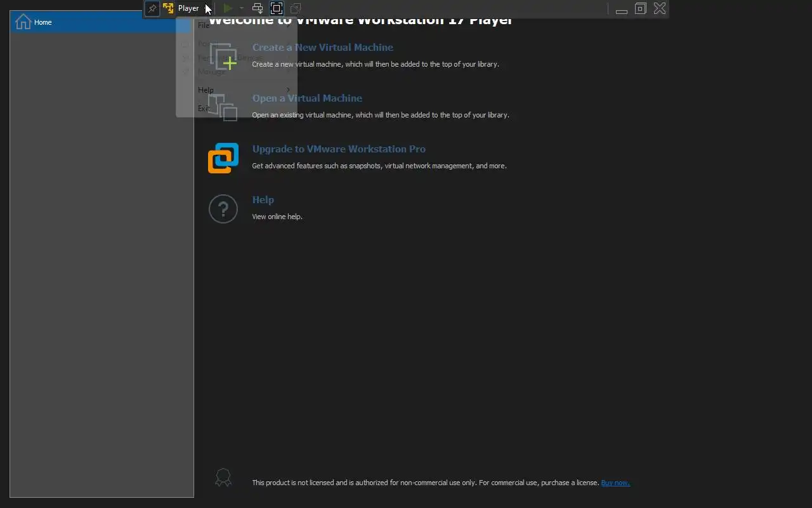Screen dimensions: 812x508
Task: Click the question mark Help icon
Action: click(223, 209)
